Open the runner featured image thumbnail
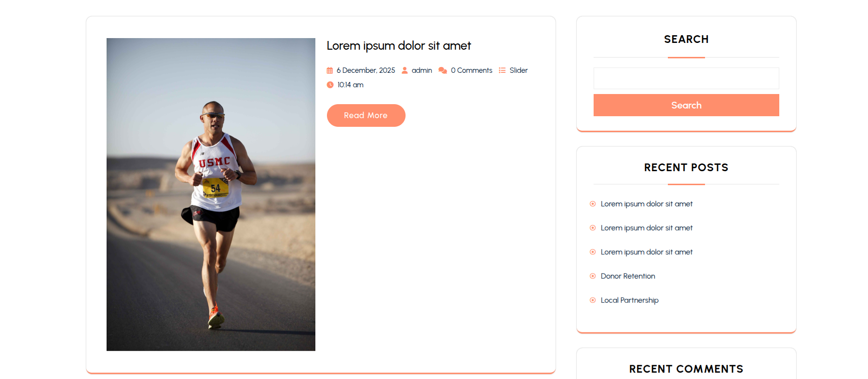Screen dimensions: 868x379 click(x=211, y=194)
